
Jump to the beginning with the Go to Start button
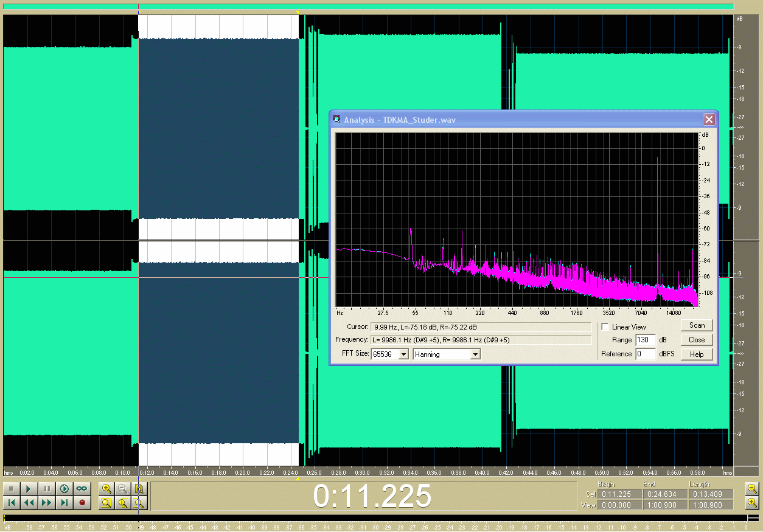coord(11,503)
